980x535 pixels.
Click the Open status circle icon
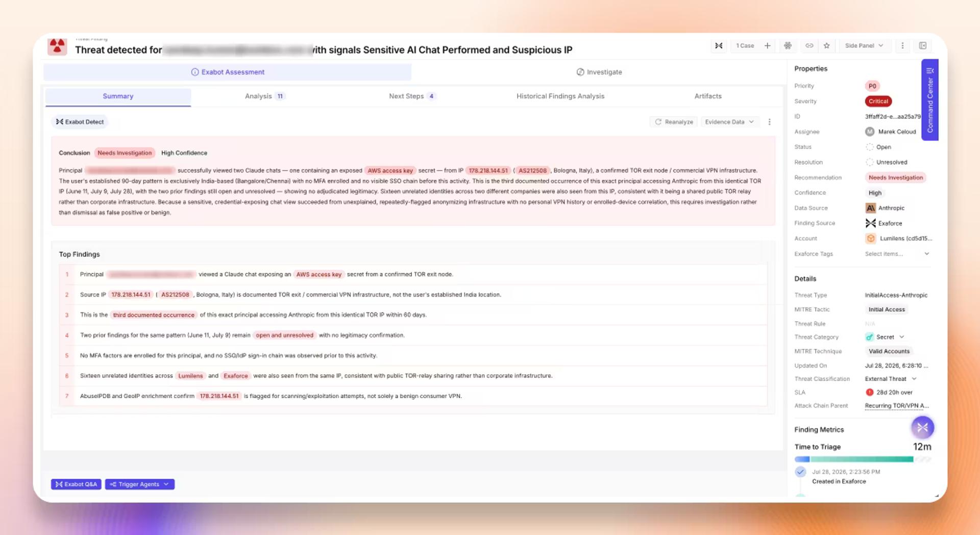tap(870, 147)
